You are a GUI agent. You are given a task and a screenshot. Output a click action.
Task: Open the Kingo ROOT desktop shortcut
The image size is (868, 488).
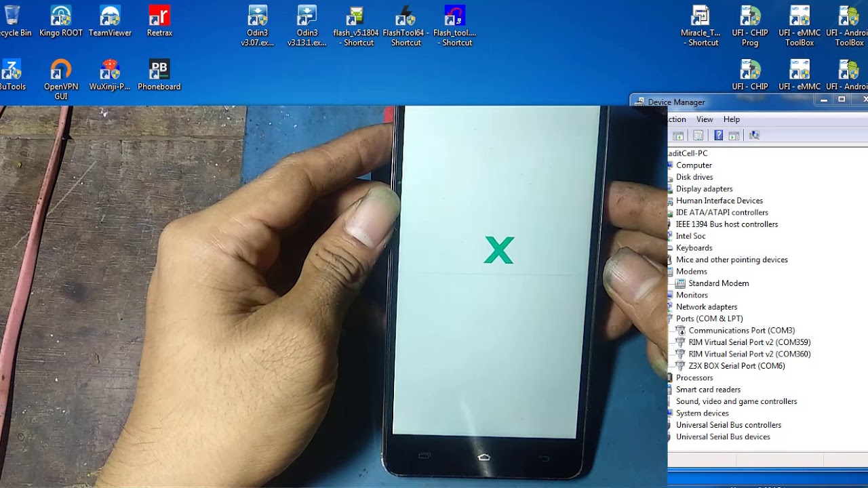point(61,20)
